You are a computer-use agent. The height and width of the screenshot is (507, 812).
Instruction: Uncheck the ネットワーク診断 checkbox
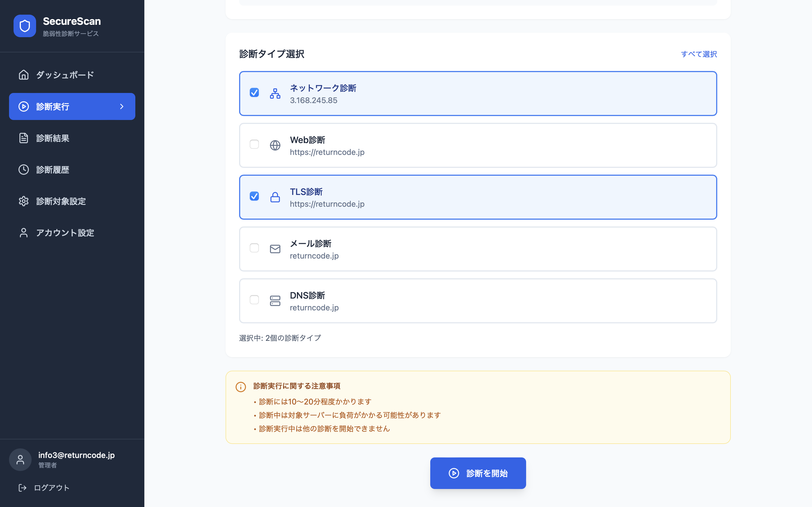pos(254,92)
